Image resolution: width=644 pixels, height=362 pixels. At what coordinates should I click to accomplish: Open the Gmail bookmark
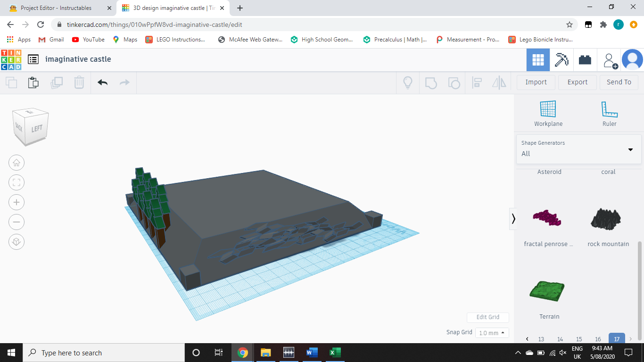(x=51, y=40)
